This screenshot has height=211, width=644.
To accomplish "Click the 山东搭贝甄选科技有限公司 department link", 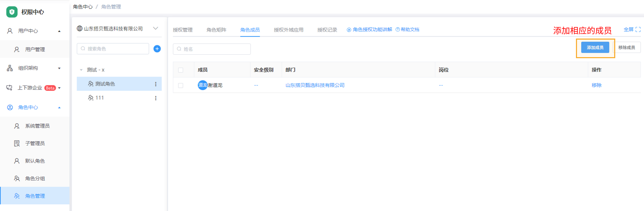I will pyautogui.click(x=315, y=85).
